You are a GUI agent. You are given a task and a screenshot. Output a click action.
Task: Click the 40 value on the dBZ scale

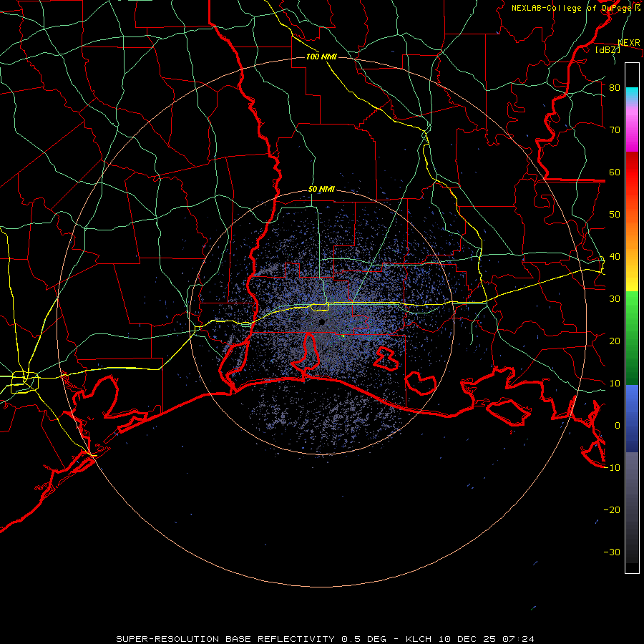[615, 257]
